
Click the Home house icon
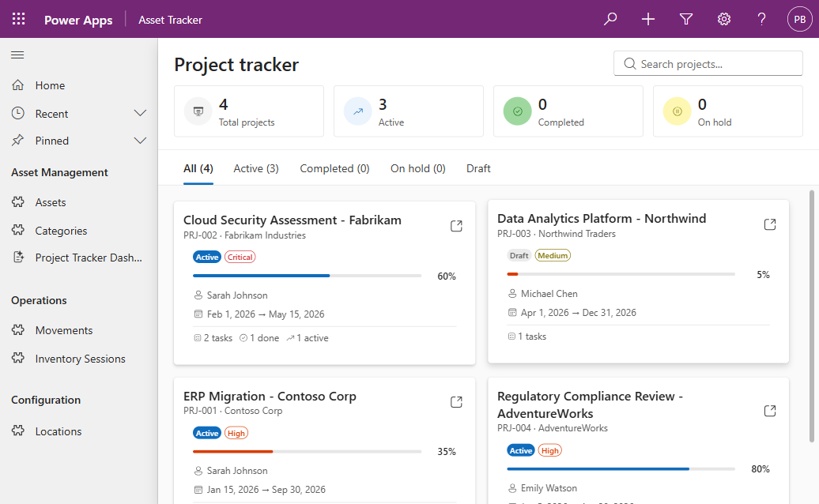pos(17,85)
